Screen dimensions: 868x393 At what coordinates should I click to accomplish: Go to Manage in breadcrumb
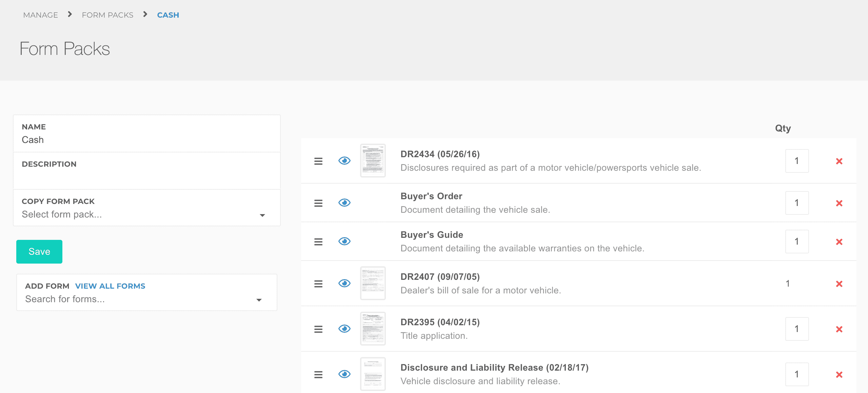[40, 15]
